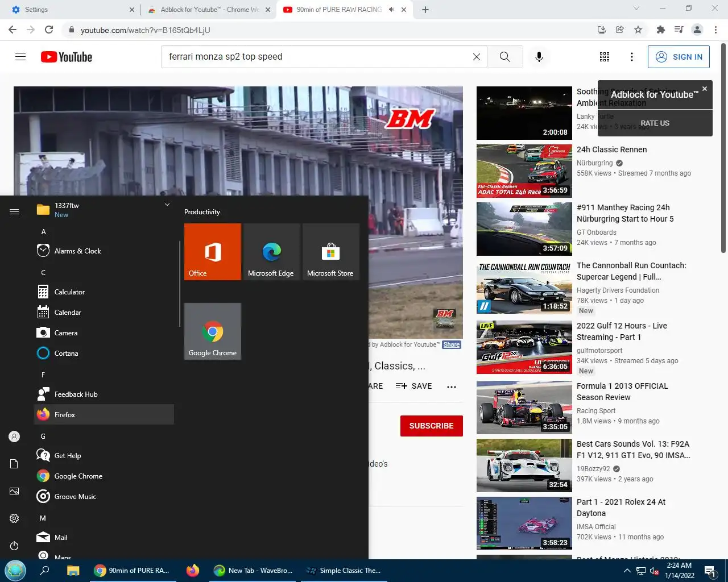Open the YouTube settings three-dot menu
This screenshot has width=728, height=582.
(632, 57)
